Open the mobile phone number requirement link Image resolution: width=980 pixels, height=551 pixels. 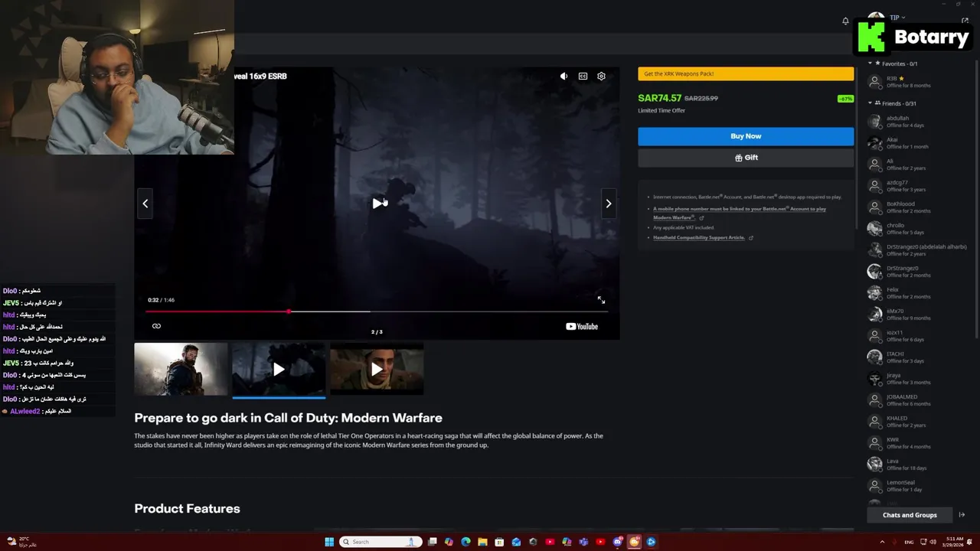(740, 213)
